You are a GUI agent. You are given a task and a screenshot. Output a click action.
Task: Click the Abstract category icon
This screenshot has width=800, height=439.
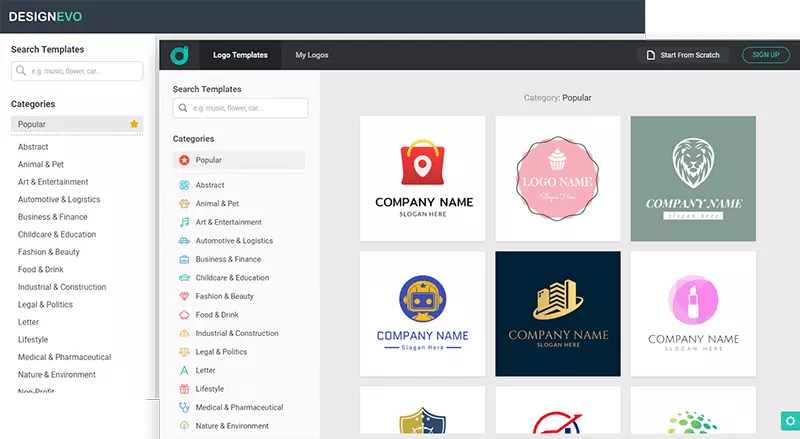(x=184, y=185)
